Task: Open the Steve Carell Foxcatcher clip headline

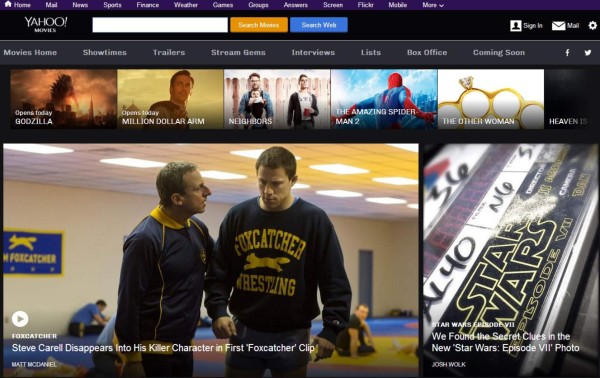Action: [163, 348]
